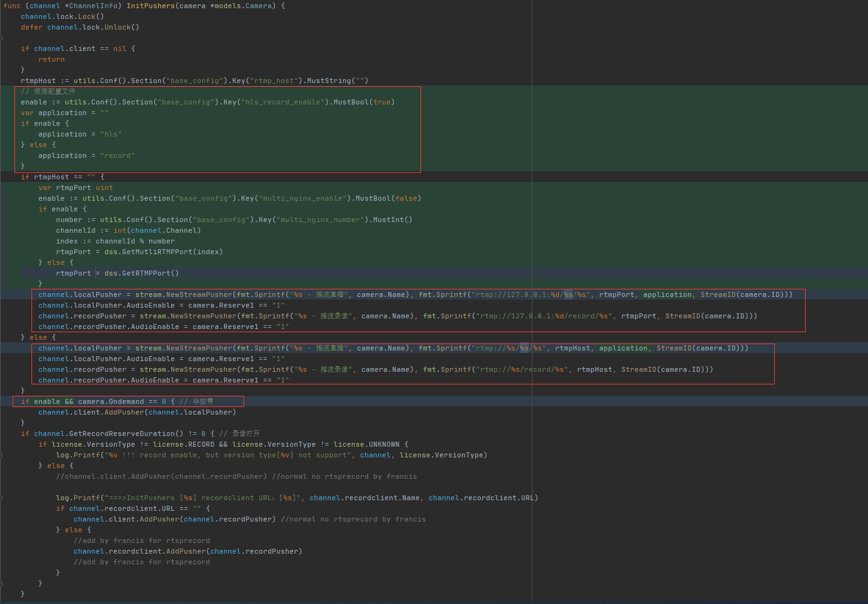Click channel.client.AddPusher(channel.localPusher) call
The image size is (868, 604).
137,412
